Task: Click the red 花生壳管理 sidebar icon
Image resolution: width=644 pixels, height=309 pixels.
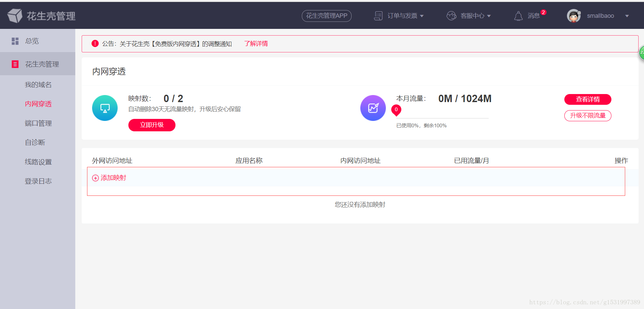Action: 15,64
